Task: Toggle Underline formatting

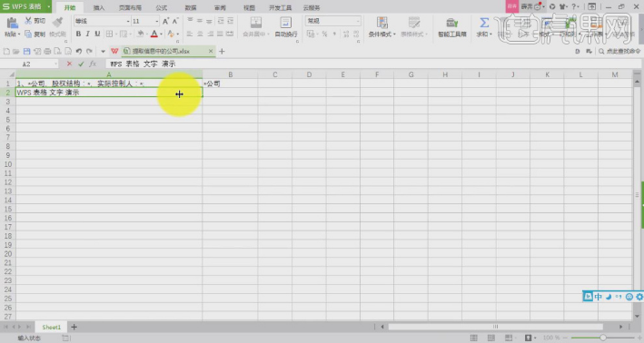Action: pos(97,34)
